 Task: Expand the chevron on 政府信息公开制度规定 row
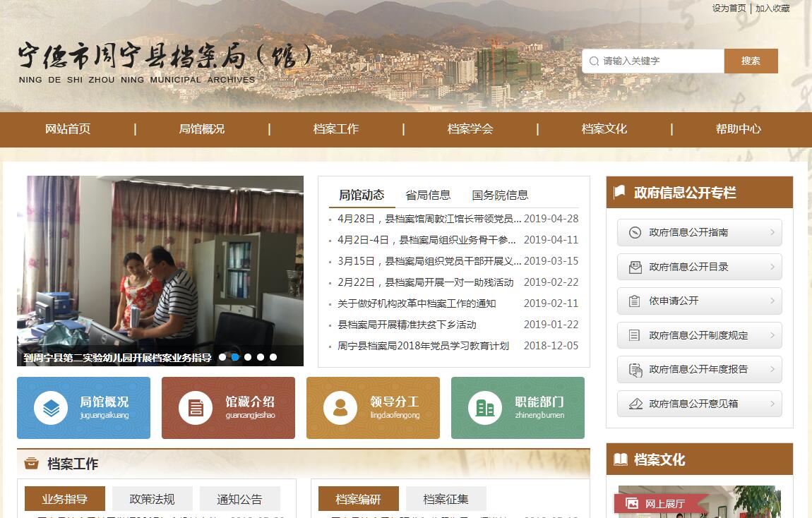772,335
